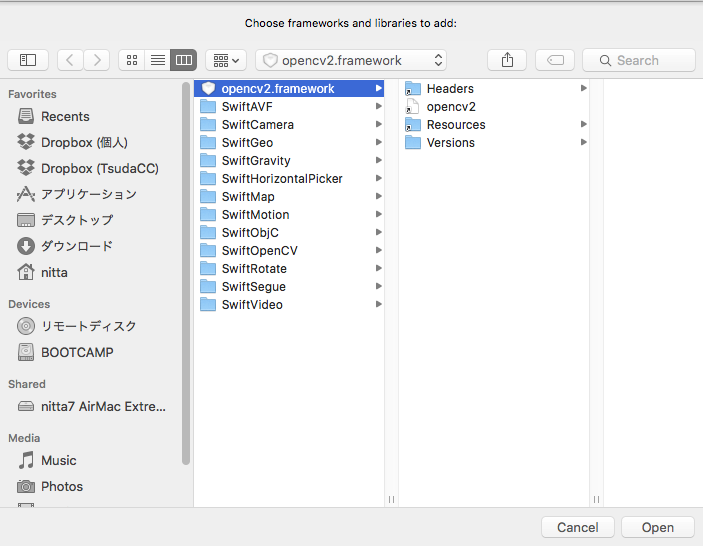Go forward with the right chevron
This screenshot has width=703, height=546.
click(x=97, y=60)
